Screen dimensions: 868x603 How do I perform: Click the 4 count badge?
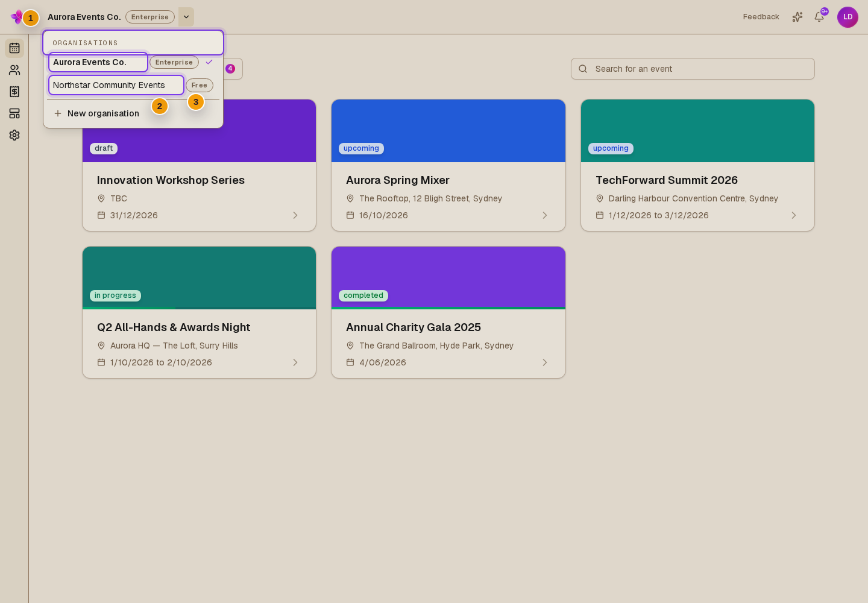click(230, 69)
